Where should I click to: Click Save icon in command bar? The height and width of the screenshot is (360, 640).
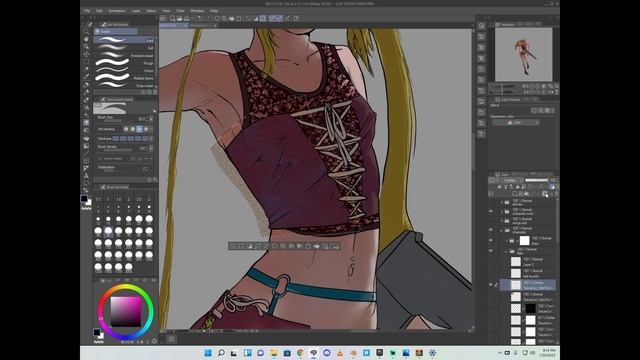click(x=187, y=18)
